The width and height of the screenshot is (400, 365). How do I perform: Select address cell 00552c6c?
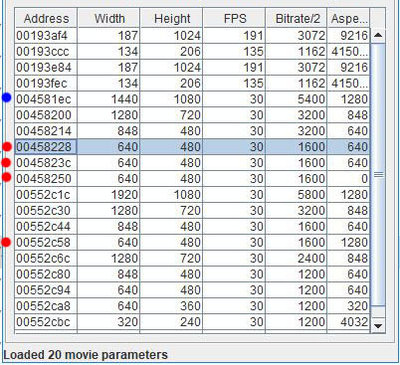click(46, 258)
